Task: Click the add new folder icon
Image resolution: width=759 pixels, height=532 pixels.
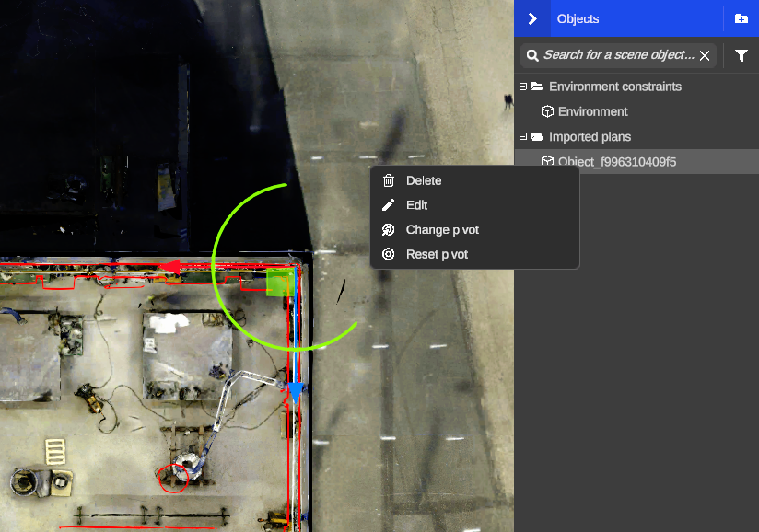Action: pyautogui.click(x=741, y=18)
